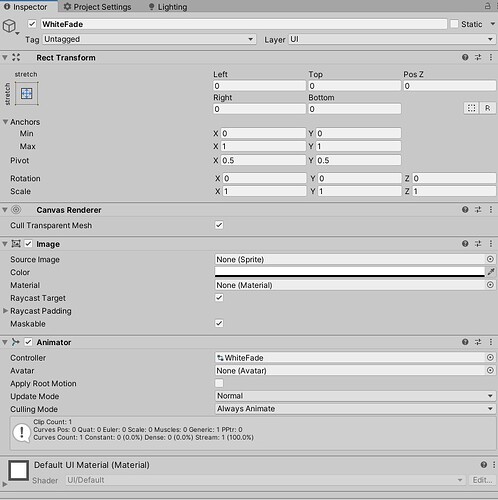Click the white Image Color swatch
The width and height of the screenshot is (498, 500).
click(350, 272)
